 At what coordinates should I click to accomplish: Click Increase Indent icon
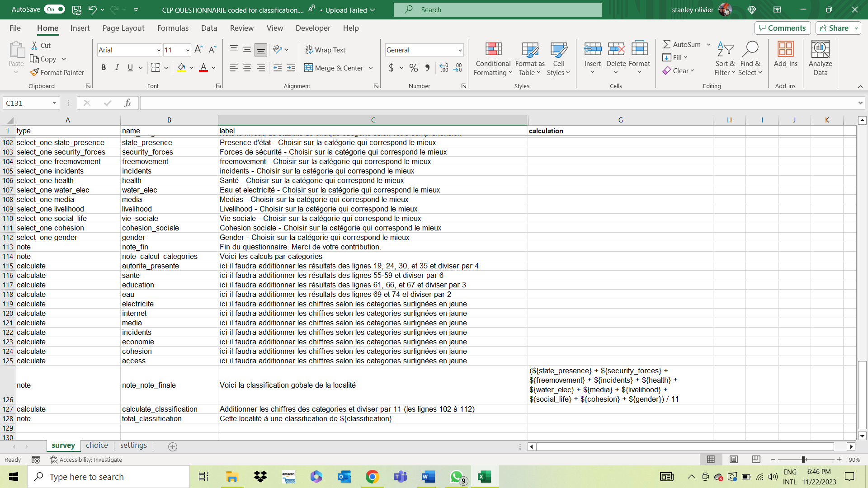(291, 68)
